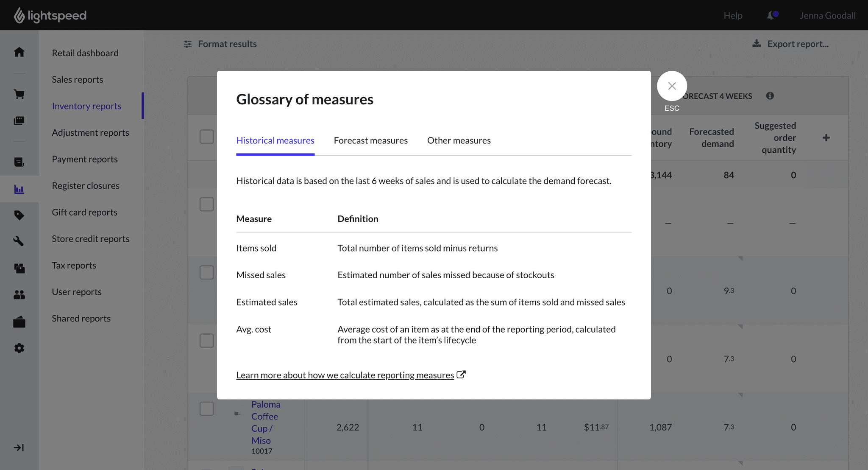Image resolution: width=868 pixels, height=470 pixels.
Task: Expand sidebar with the arrow icon
Action: [x=19, y=448]
